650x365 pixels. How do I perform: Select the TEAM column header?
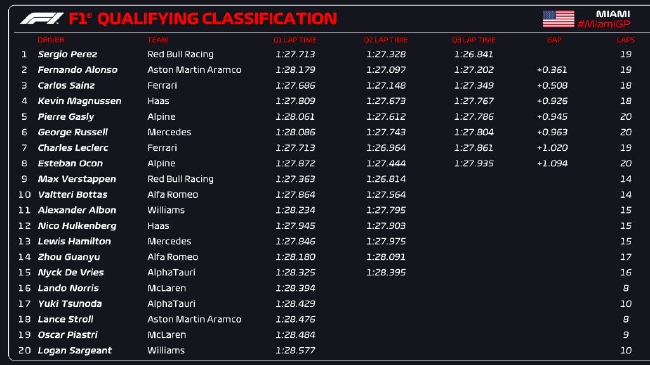tap(158, 40)
